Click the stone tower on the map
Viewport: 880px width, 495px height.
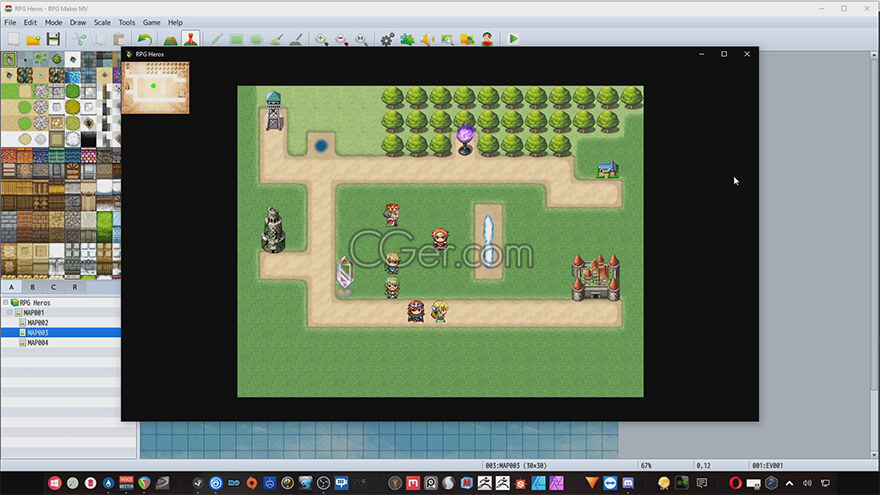coord(274,230)
